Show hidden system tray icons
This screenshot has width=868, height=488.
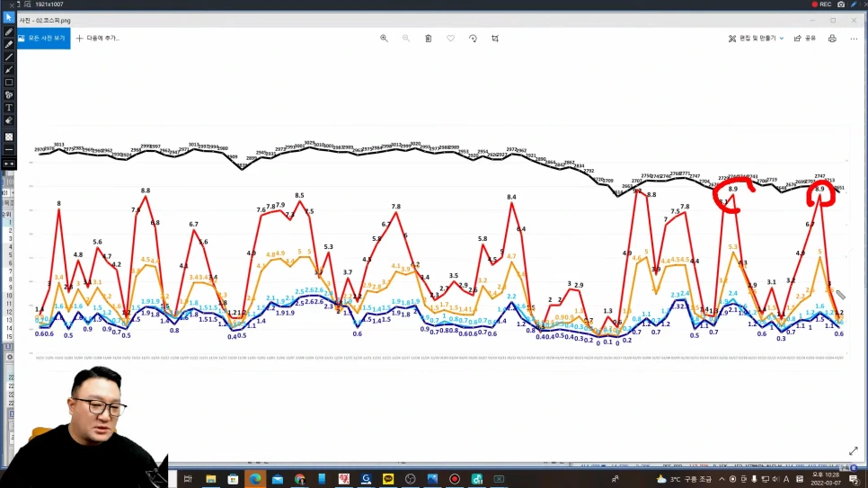(x=722, y=479)
